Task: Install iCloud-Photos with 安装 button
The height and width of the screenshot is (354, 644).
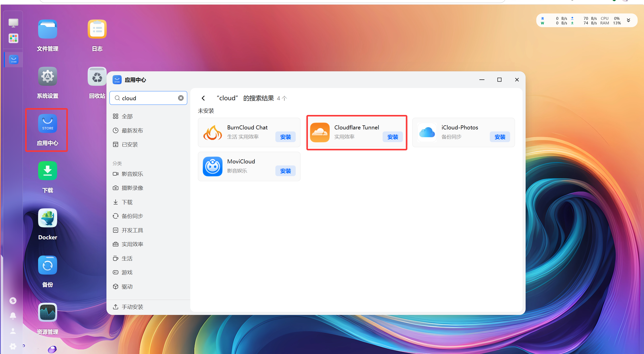Action: [499, 137]
